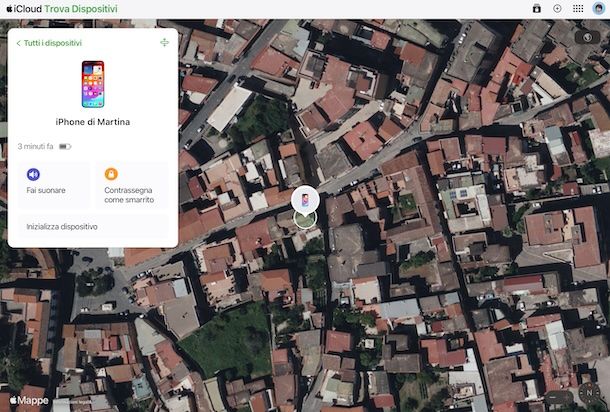Screen dimensions: 610x412
Task: Click the "iPhone di Martina" device name
Action: point(93,122)
